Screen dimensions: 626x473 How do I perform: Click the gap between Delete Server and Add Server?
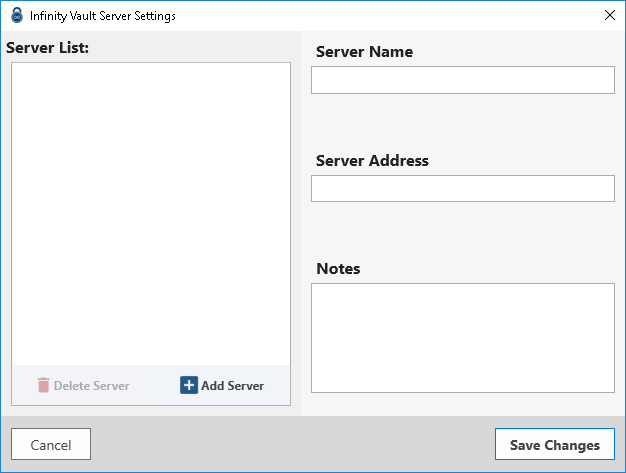[x=155, y=385]
